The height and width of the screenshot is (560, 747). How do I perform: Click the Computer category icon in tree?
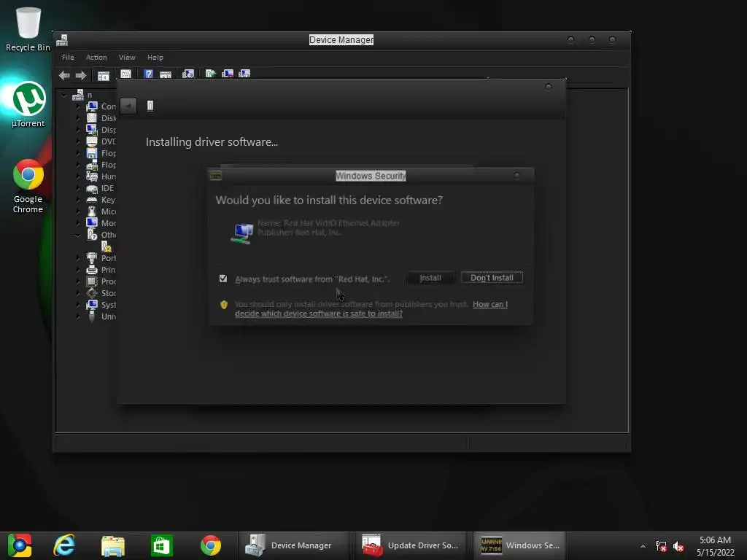[x=92, y=106]
